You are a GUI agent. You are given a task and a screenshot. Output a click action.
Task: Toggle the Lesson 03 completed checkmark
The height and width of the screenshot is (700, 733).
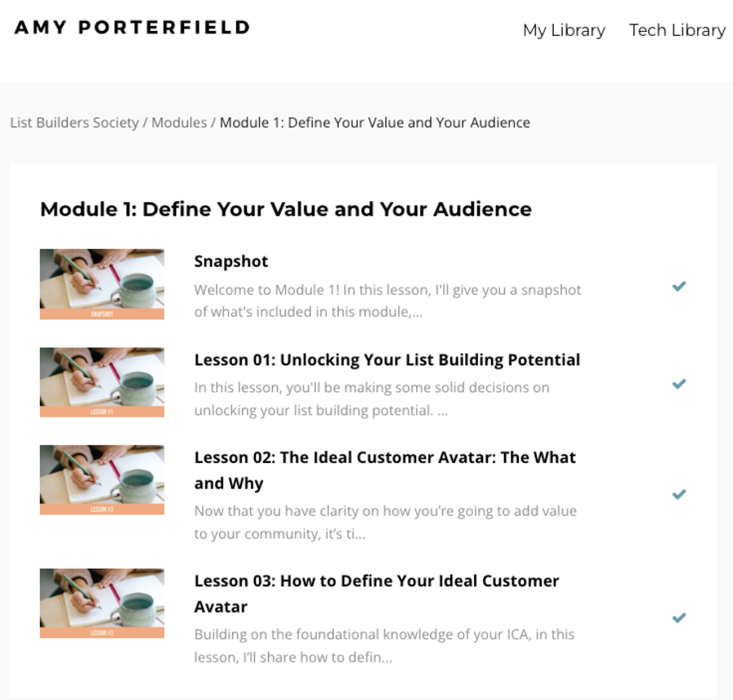[678, 618]
